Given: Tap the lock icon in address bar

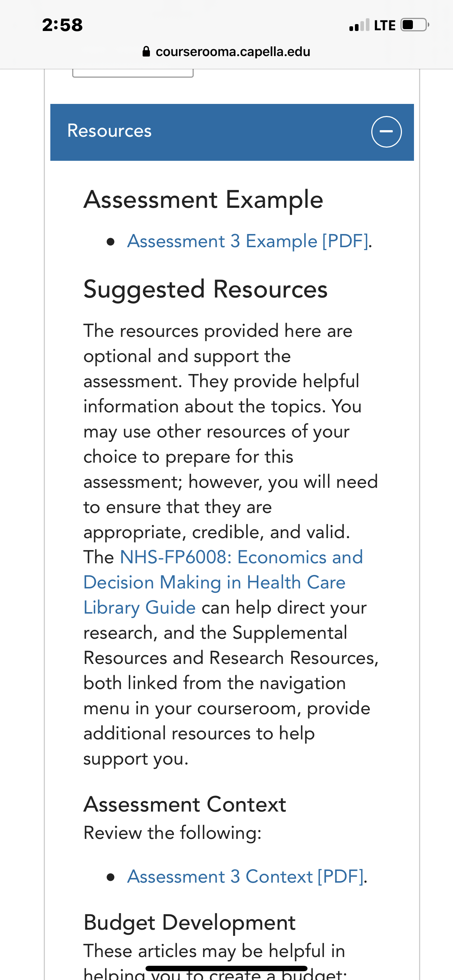Looking at the screenshot, I should (146, 51).
